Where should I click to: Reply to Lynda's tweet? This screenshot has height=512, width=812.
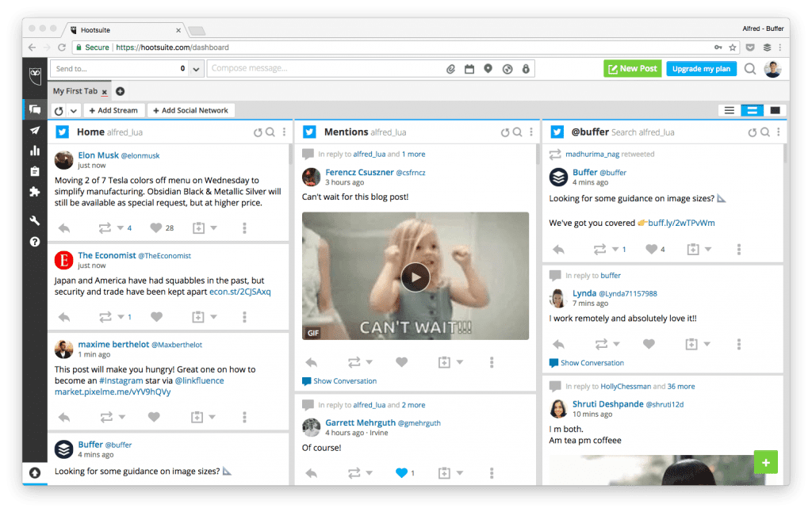[558, 344]
